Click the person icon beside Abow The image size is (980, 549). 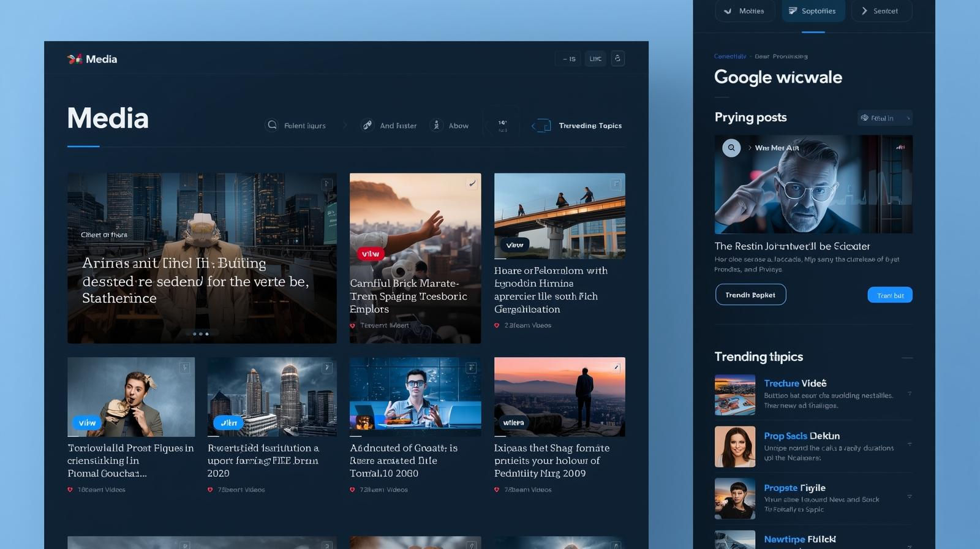tap(436, 125)
